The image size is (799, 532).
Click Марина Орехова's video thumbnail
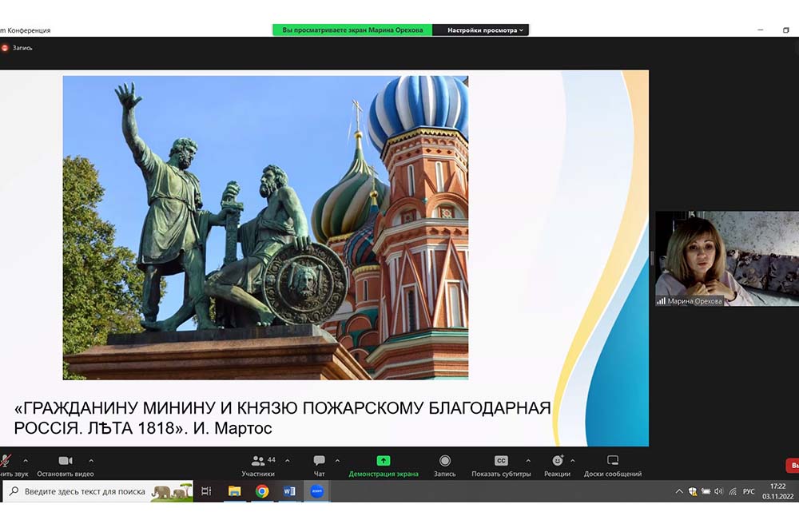click(726, 258)
